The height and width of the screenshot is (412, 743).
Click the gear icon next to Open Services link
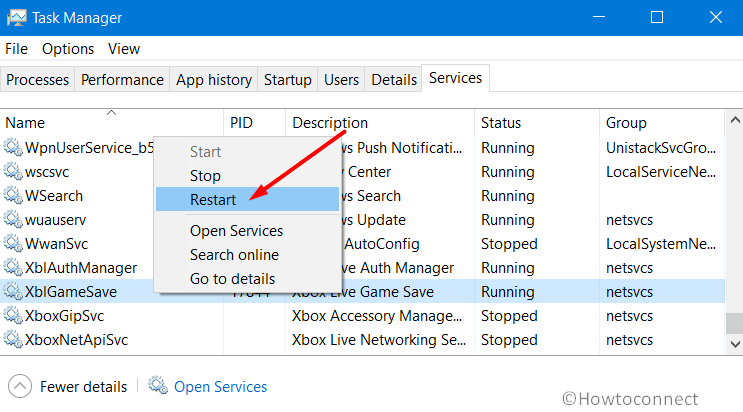[x=158, y=386]
